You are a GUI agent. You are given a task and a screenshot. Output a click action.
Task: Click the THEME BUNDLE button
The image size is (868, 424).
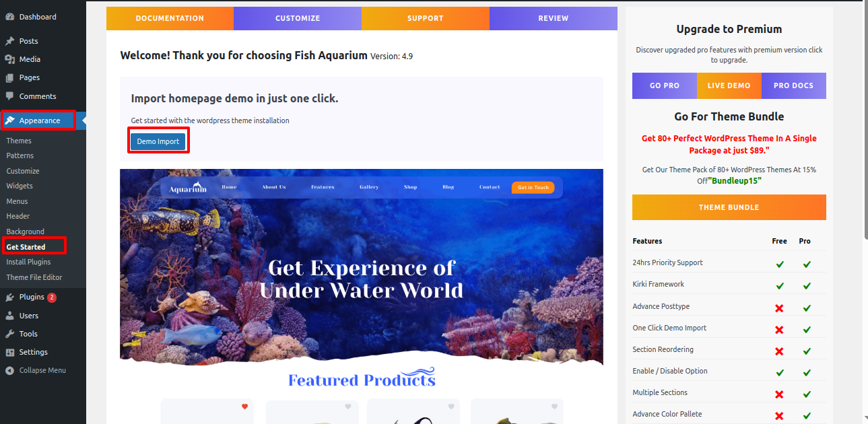pos(729,207)
